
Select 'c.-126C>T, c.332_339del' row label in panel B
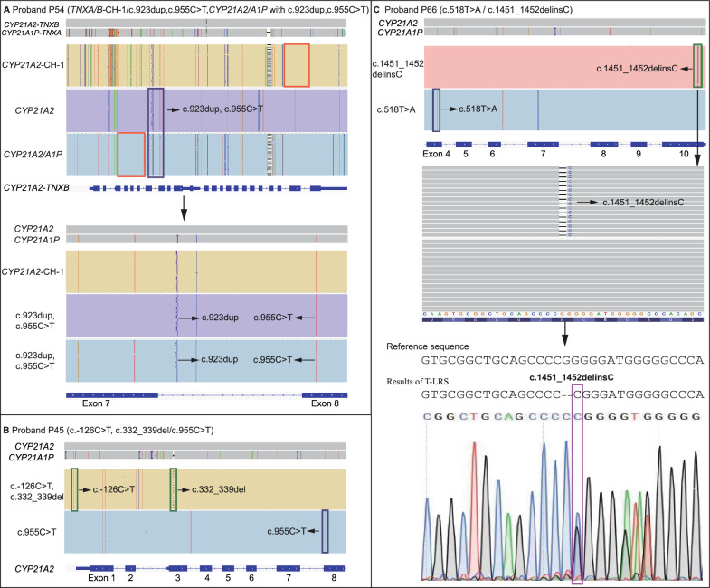coord(37,491)
